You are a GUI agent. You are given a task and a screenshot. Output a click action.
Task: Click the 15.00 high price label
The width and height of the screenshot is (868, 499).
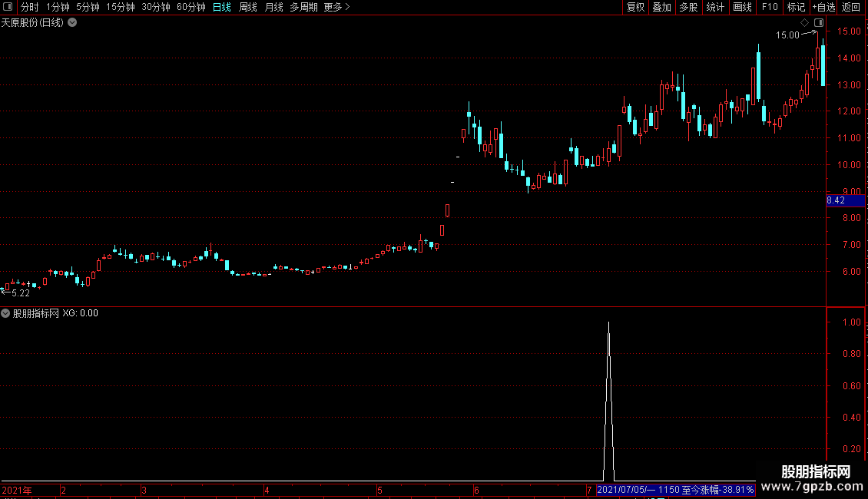click(x=787, y=35)
